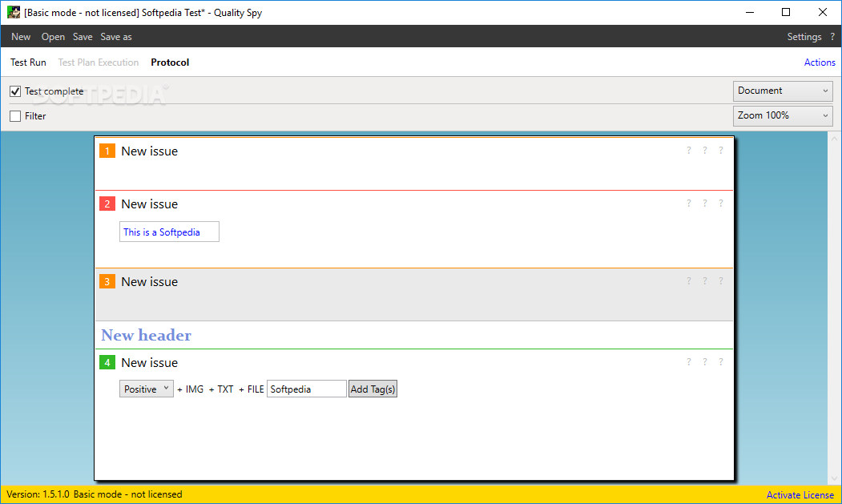The height and width of the screenshot is (504, 842).
Task: Click + TXT to add text
Action: click(x=221, y=389)
